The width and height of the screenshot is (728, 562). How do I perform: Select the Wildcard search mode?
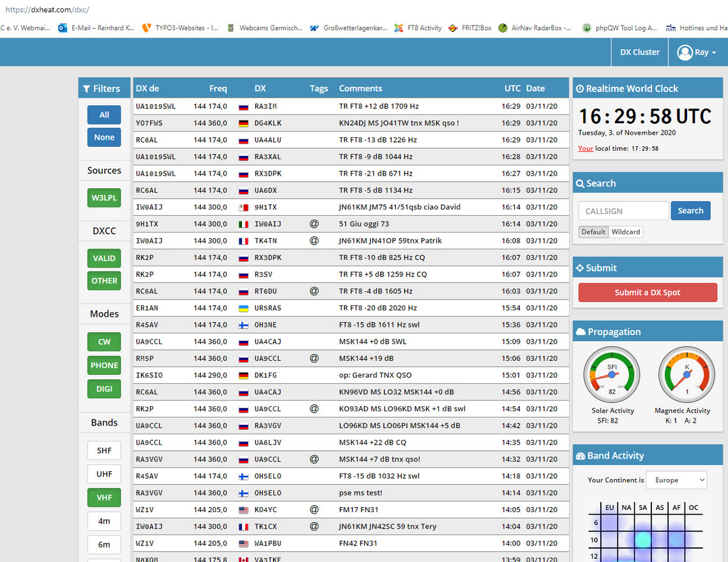[x=625, y=232]
